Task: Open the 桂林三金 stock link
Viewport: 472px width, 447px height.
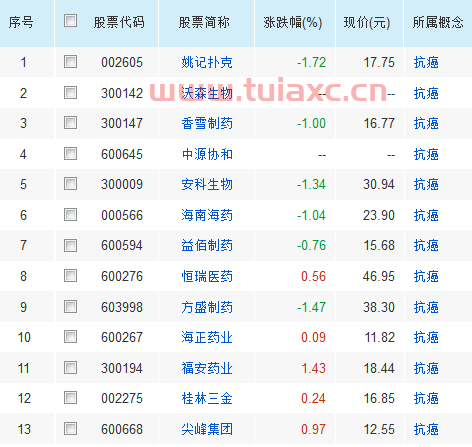Action: click(207, 398)
